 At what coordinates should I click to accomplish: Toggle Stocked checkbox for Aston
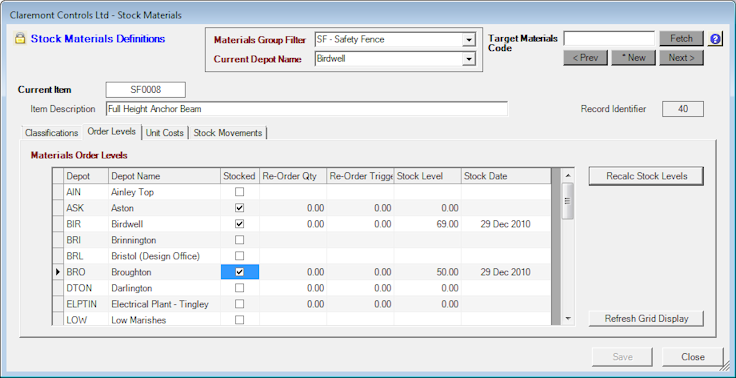239,208
